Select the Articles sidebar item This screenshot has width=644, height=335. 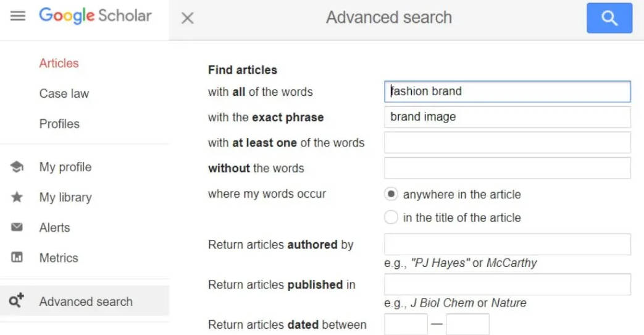tap(59, 63)
